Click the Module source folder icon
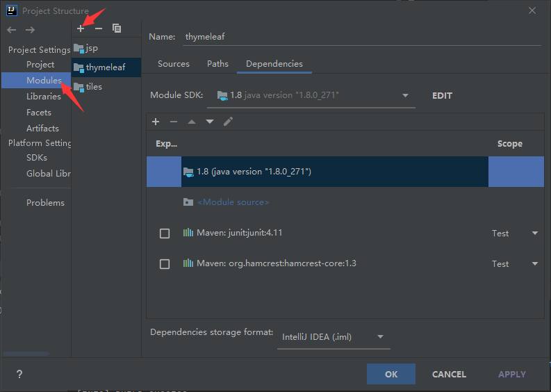The height and width of the screenshot is (392, 551). click(188, 202)
